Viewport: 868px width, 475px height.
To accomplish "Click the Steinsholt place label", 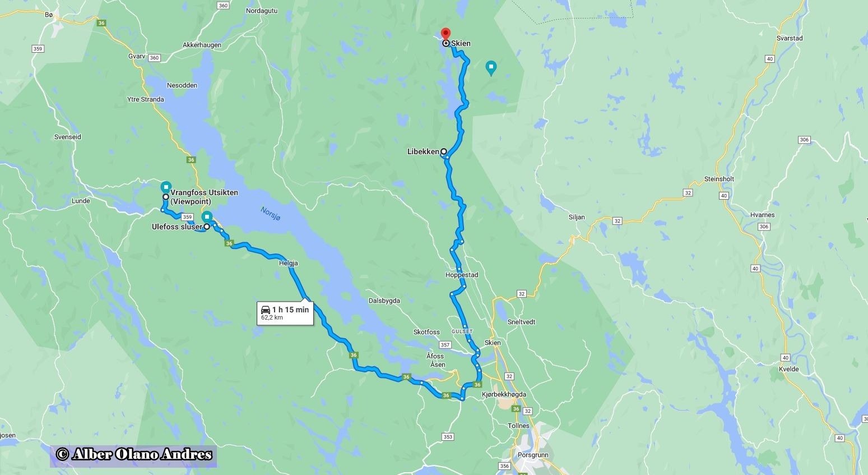I will pos(719,179).
